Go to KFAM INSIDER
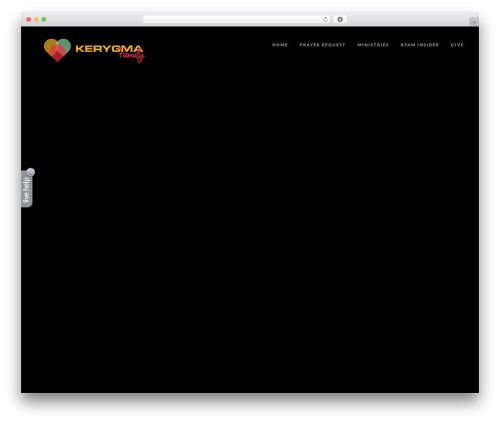Image resolution: width=500 pixels, height=423 pixels. pyautogui.click(x=420, y=45)
